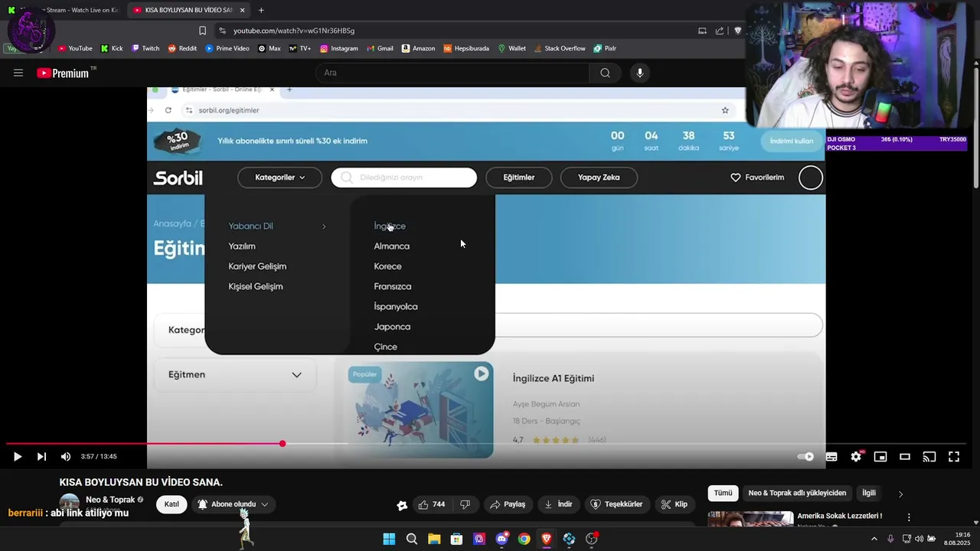Screen dimensions: 980x551
Task: Open Windows taskbar search
Action: point(412,539)
